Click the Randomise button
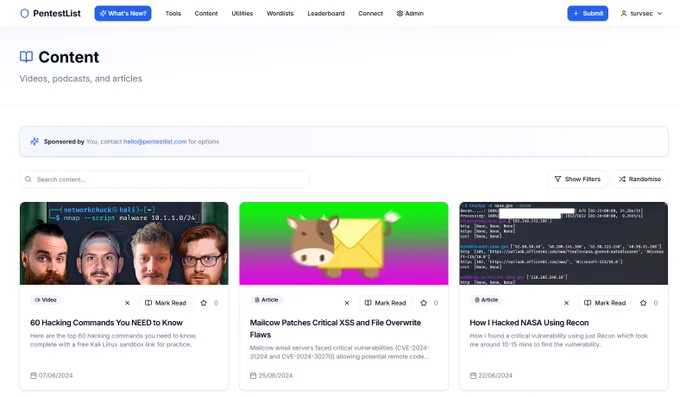 click(x=640, y=179)
